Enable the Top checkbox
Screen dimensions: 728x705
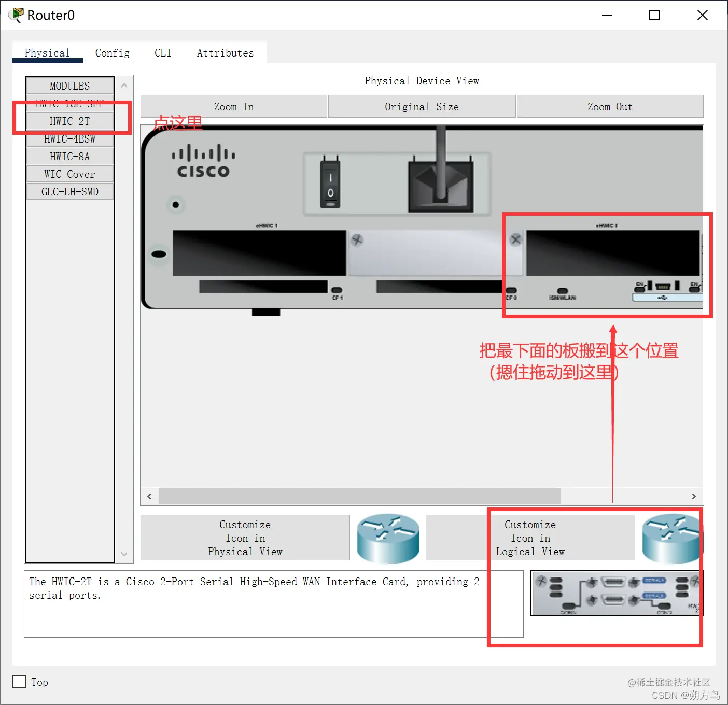[x=19, y=682]
